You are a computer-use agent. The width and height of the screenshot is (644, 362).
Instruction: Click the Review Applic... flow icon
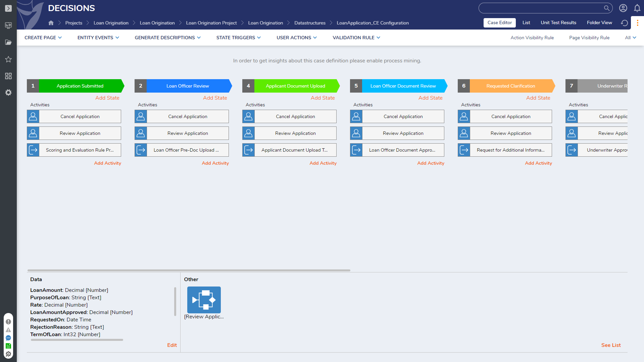tap(204, 300)
